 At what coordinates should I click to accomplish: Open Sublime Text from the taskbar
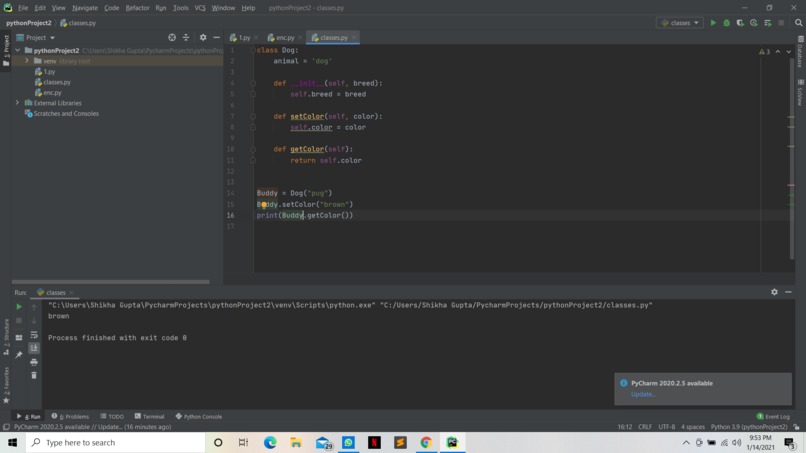pos(400,442)
